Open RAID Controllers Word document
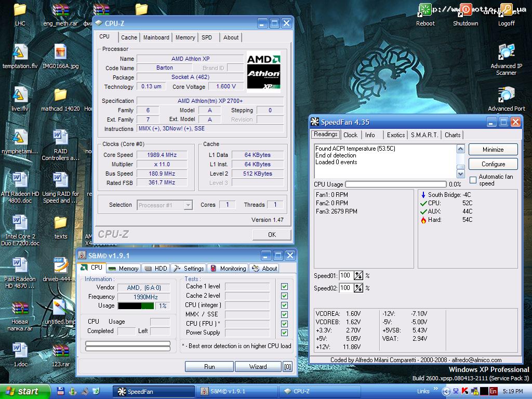532x399 pixels. coord(60,144)
